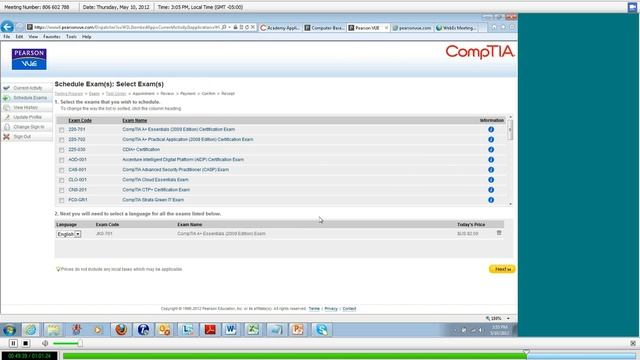Open Excel from the taskbar
The height and width of the screenshot is (360, 640).
pyautogui.click(x=253, y=329)
